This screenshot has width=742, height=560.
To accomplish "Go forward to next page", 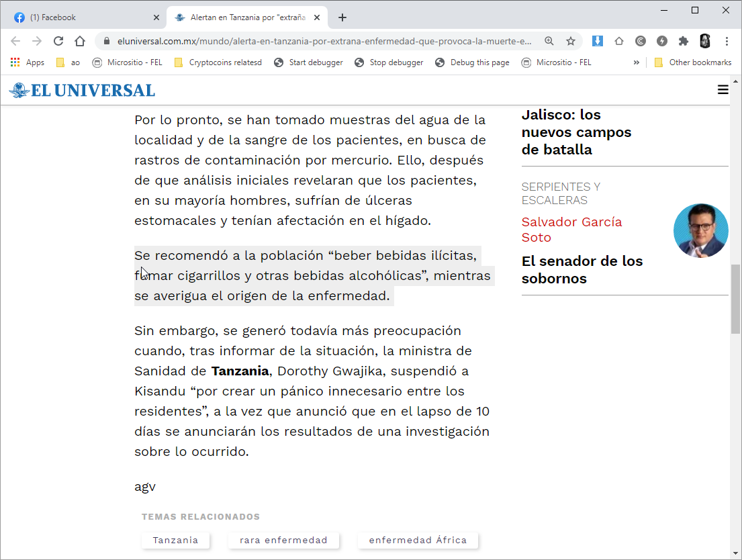I will tap(37, 41).
